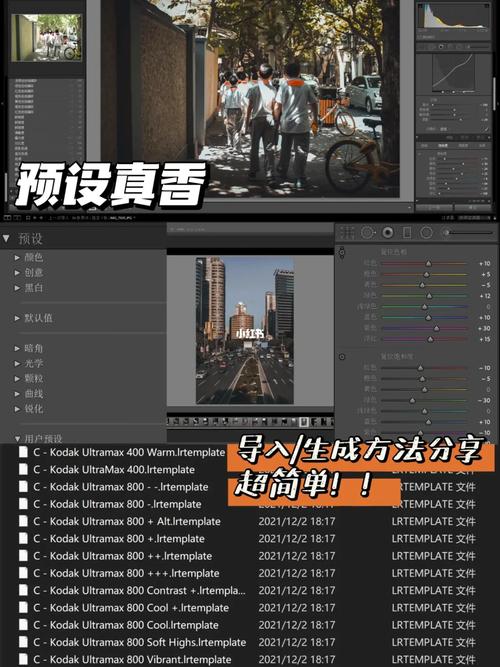
Task: Click file icon of Ultramax 400 Warm.lrtemplate
Action: [x=24, y=452]
